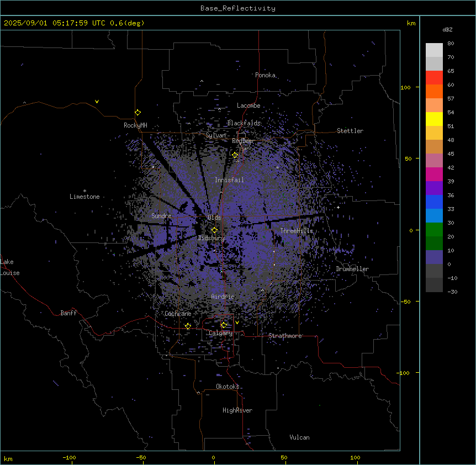Viewport: 476px width, 465px height.
Task: Click the Ponoka map label
Action: (265, 75)
